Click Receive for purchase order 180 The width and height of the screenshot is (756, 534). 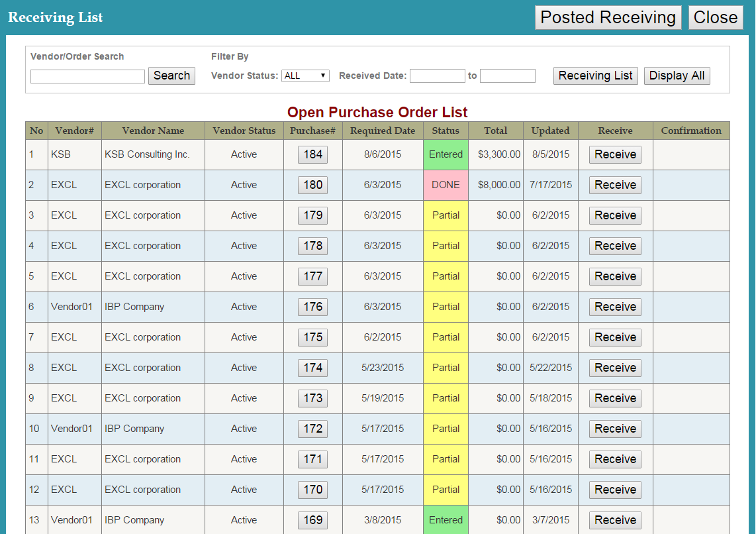tap(615, 185)
